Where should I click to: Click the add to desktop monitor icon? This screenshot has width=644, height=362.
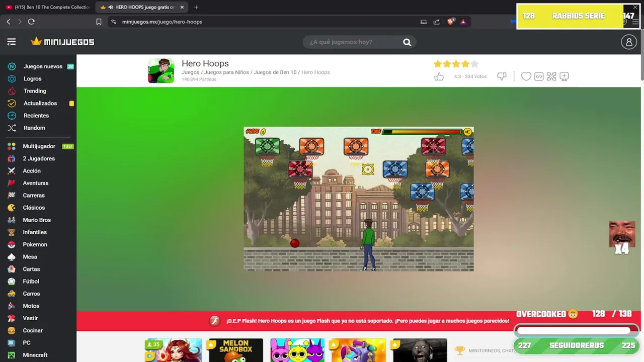click(565, 76)
